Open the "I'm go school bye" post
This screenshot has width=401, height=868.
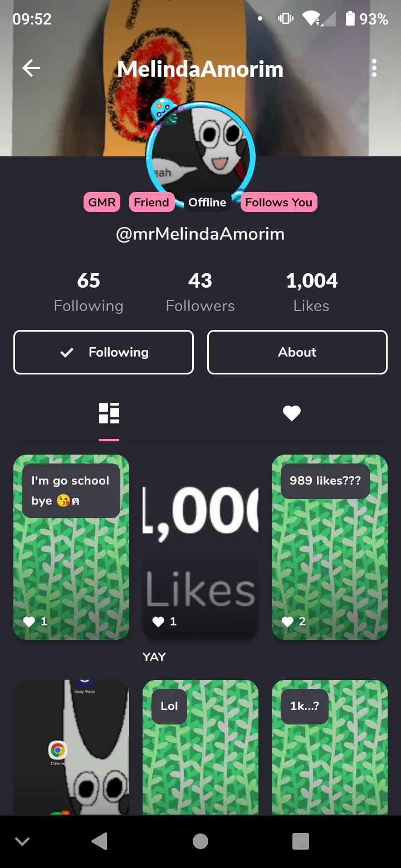click(x=71, y=547)
